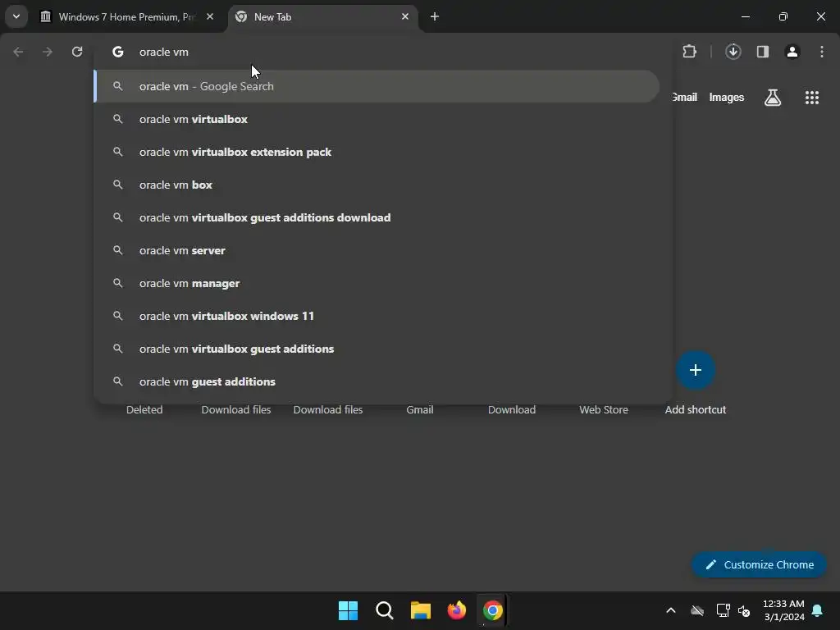Open the Images link
The image size is (840, 630).
pyautogui.click(x=727, y=97)
